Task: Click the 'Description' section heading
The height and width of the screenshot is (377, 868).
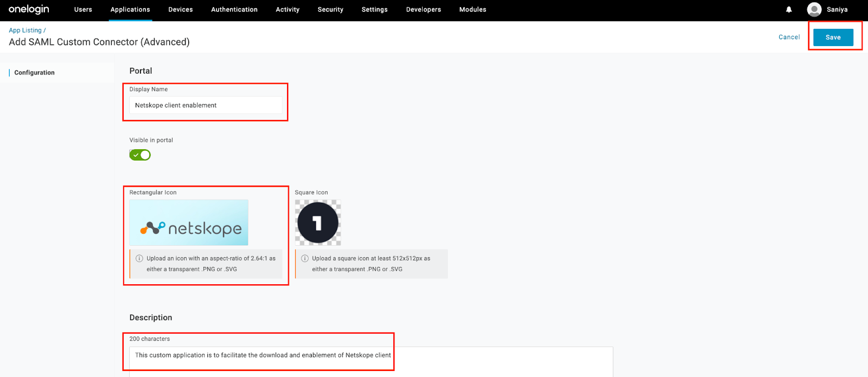Action: tap(151, 318)
